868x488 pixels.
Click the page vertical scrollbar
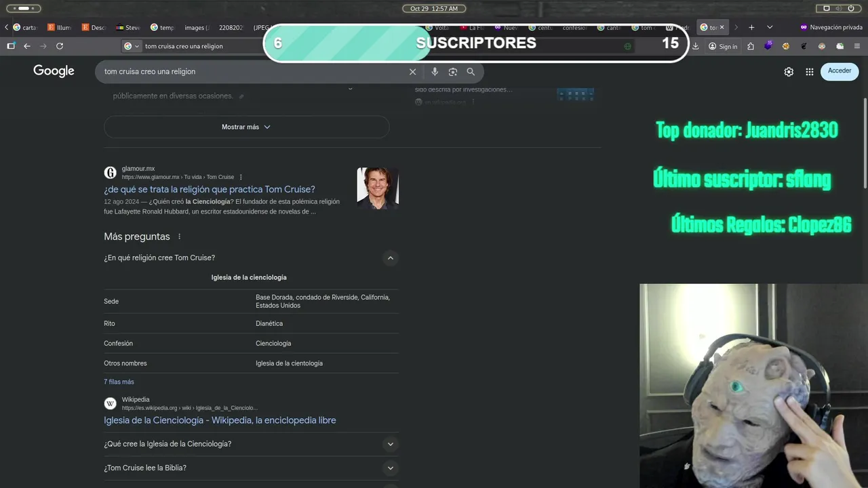[865, 142]
